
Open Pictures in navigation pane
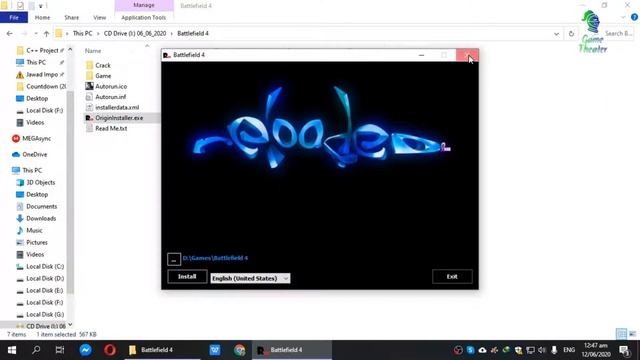[x=31, y=242]
